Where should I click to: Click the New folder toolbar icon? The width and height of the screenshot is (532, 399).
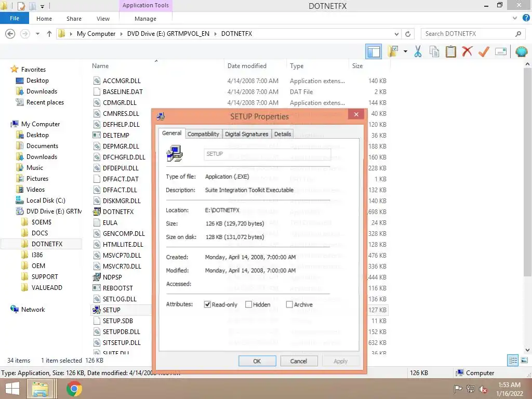click(x=393, y=51)
